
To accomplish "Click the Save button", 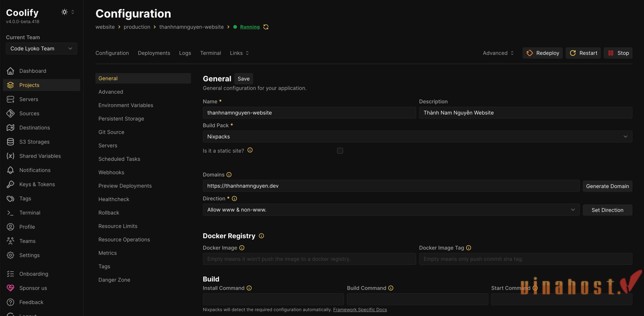I will click(244, 79).
